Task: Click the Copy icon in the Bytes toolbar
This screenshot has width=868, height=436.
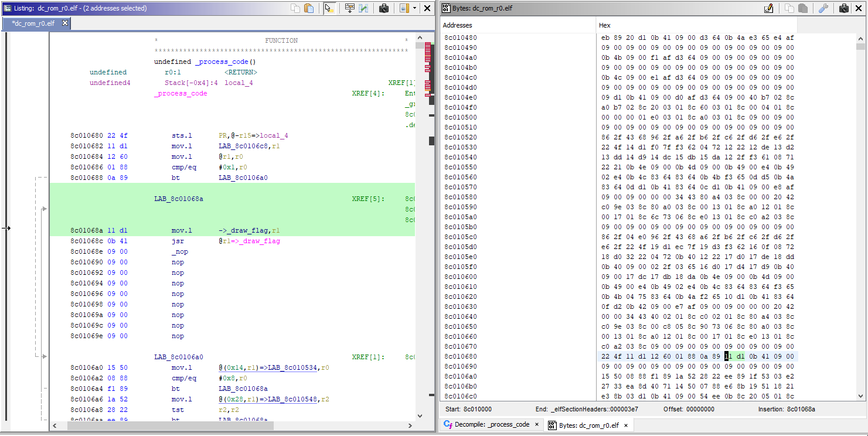Action: coord(789,8)
